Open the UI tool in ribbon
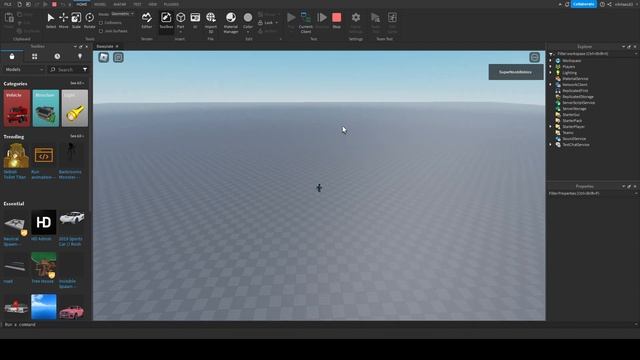Screen dimensions: 640x360 (195, 20)
